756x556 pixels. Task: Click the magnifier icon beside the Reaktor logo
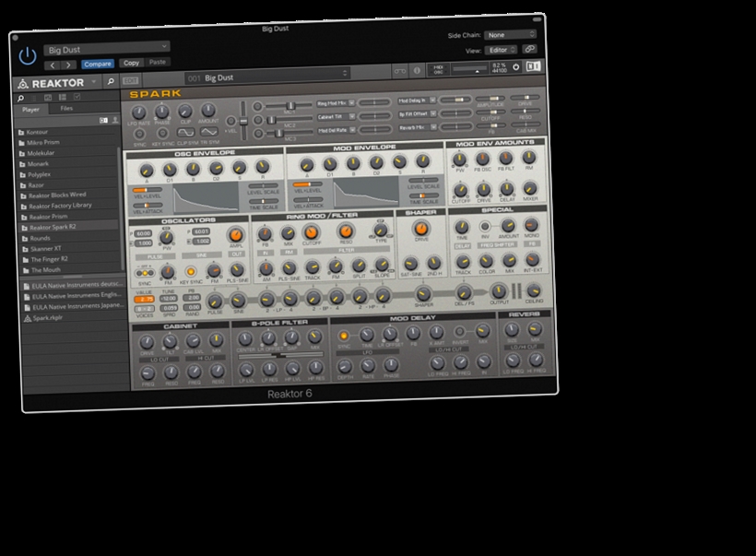[111, 81]
